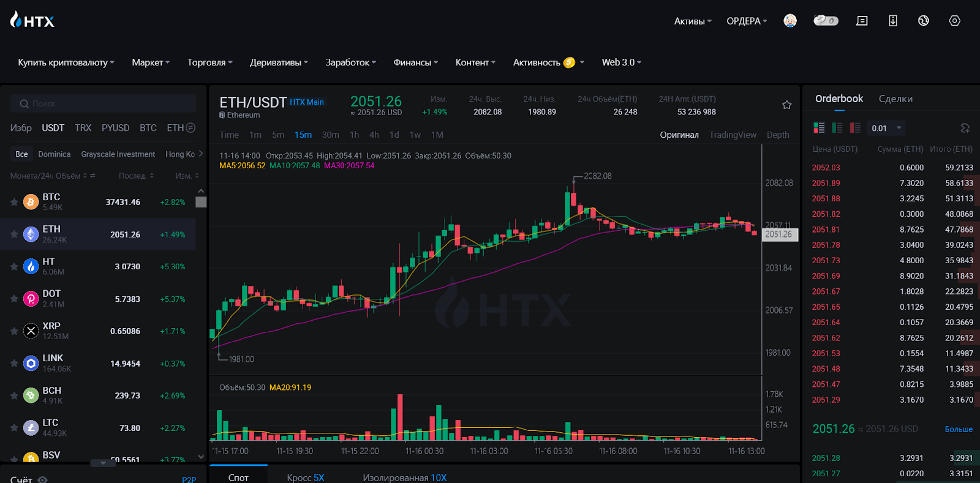Select bid price 2051.28 in orderbook
Viewport: 980px width, 483px height.
click(826, 458)
